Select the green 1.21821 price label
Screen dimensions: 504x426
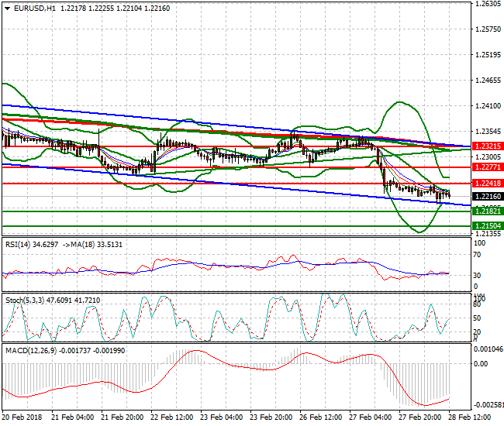click(x=488, y=211)
